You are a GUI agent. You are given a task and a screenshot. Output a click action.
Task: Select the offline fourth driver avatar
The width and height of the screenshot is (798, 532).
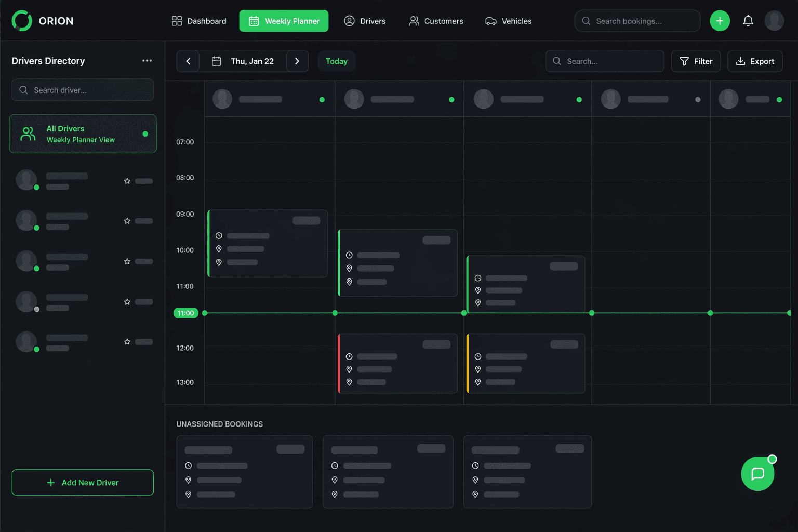click(x=26, y=301)
